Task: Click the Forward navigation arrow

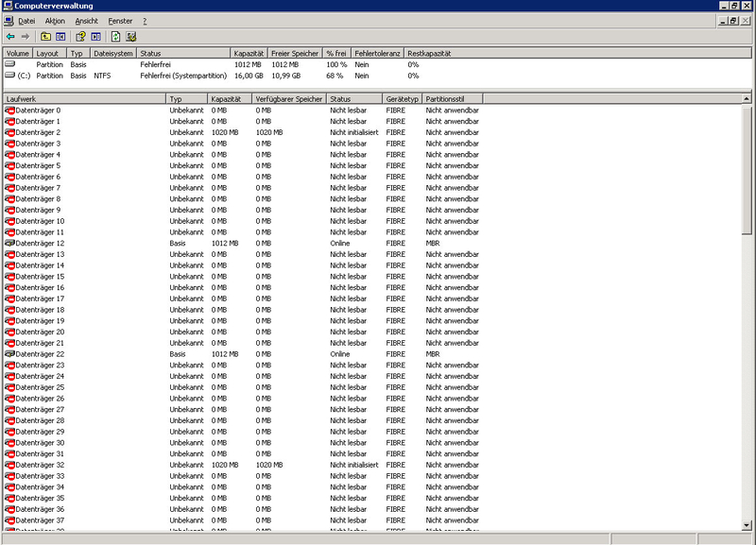Action: 26,38
